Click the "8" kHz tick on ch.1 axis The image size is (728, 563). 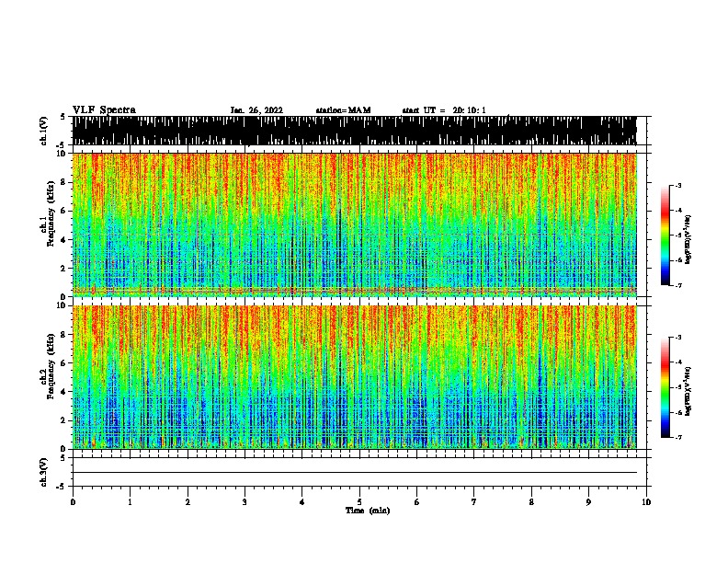(63, 182)
